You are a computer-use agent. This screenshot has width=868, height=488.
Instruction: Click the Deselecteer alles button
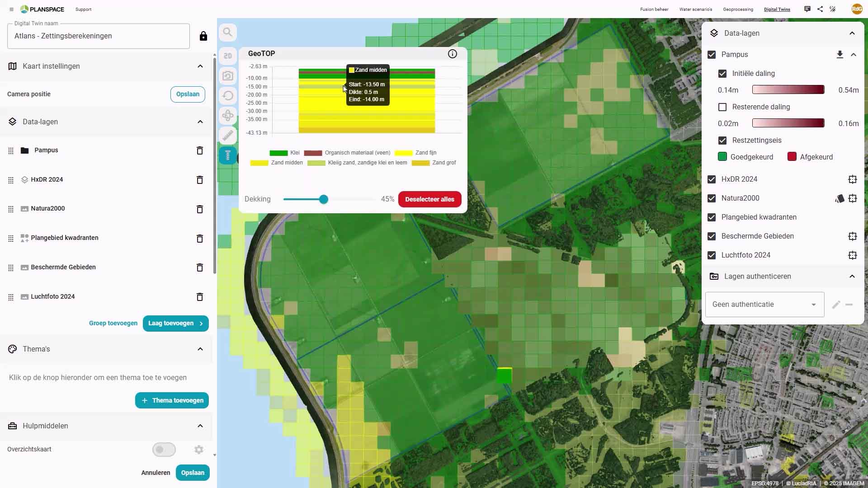tap(429, 199)
